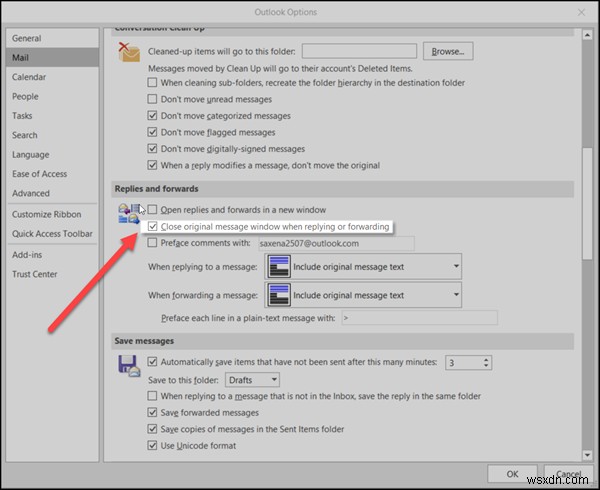Click the Browse button for cleaned-up folder
Screen dimensions: 600x490
point(448,51)
